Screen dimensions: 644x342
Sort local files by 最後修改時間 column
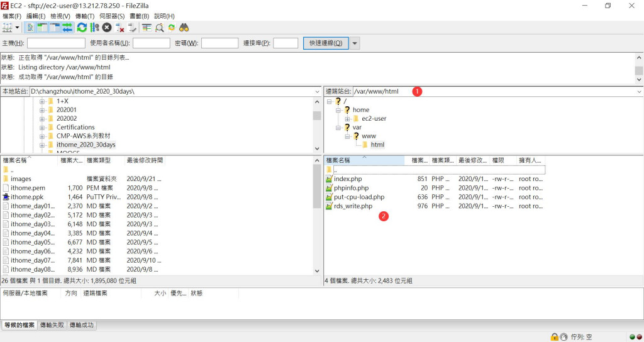tap(145, 160)
